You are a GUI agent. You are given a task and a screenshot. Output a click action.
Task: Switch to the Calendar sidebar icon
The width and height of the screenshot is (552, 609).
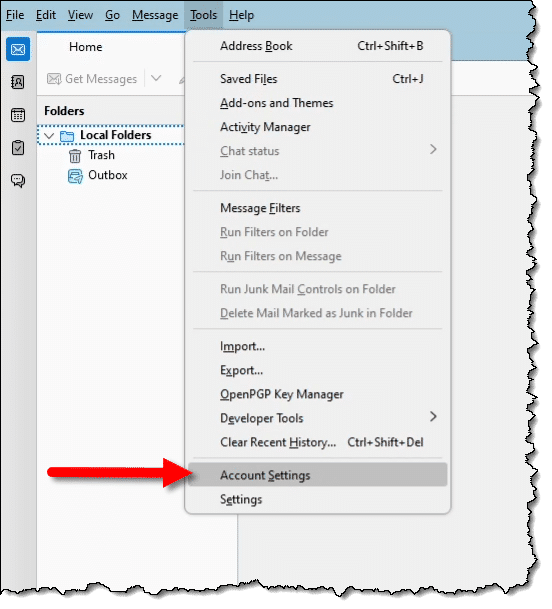[18, 115]
